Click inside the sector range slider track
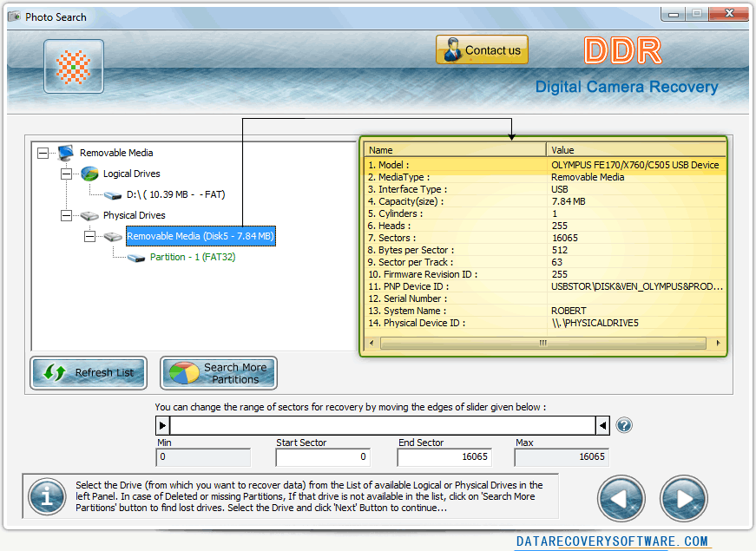Image resolution: width=756 pixels, height=551 pixels. pyautogui.click(x=383, y=426)
